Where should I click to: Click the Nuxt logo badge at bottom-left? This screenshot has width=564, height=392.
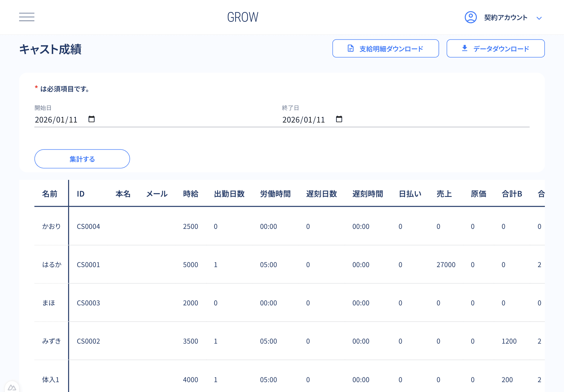(x=12, y=387)
